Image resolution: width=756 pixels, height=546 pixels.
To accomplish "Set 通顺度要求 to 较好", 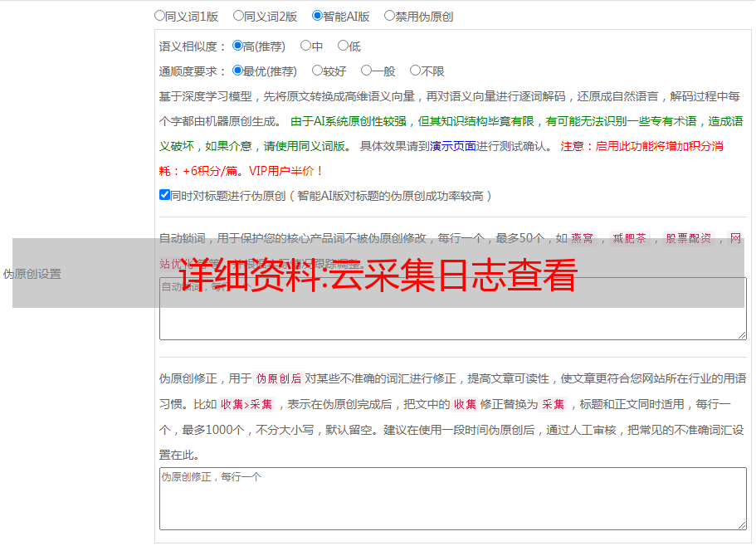I will pos(317,71).
